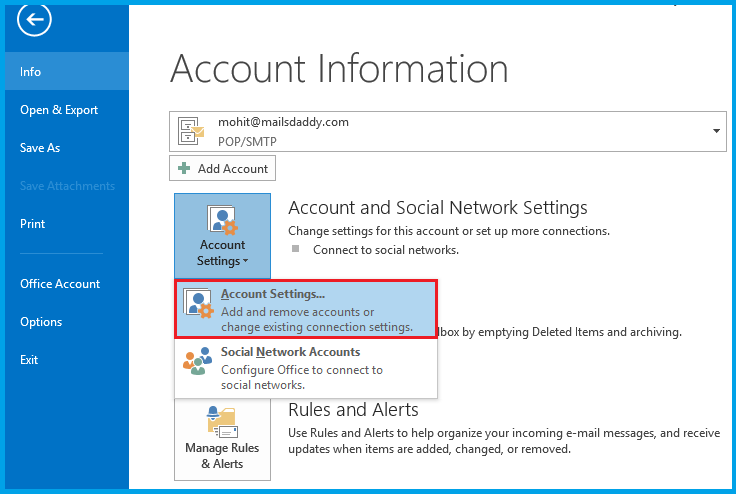Click the Add Account button

pos(222,168)
